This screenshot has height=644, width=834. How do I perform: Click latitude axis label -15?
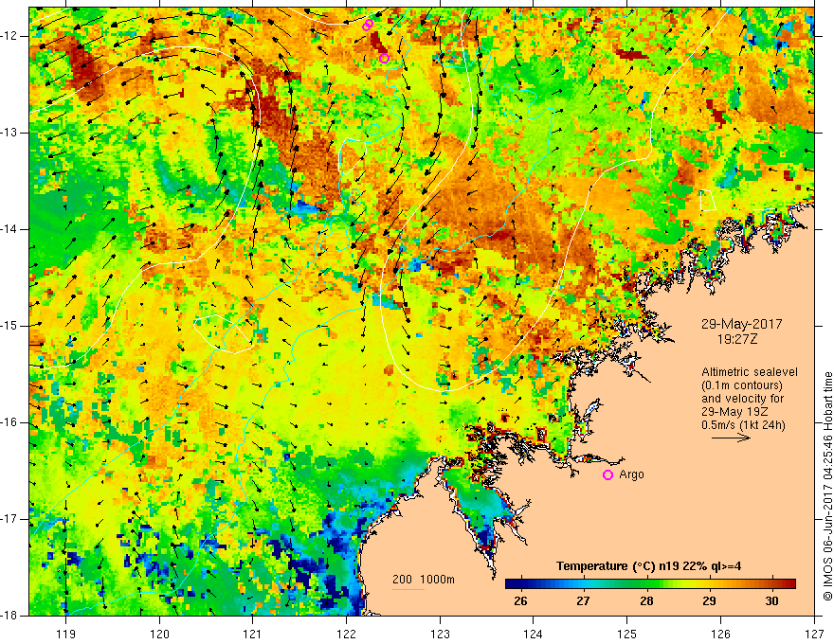[9, 326]
